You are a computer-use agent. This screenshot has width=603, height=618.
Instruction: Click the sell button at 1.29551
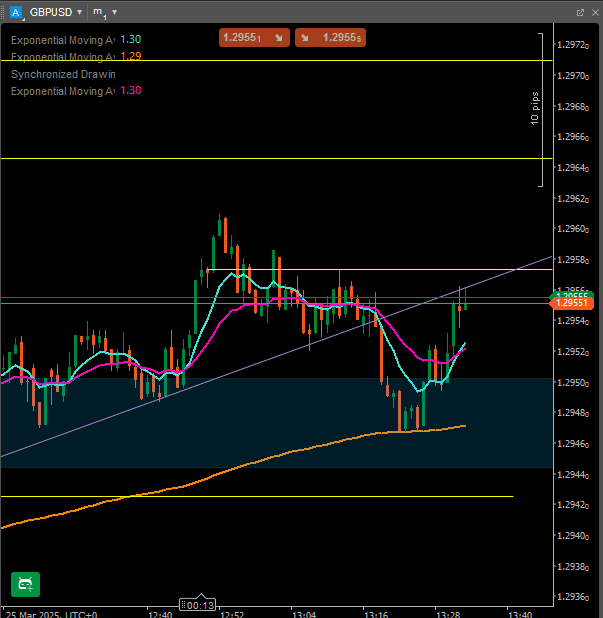[x=254, y=37]
